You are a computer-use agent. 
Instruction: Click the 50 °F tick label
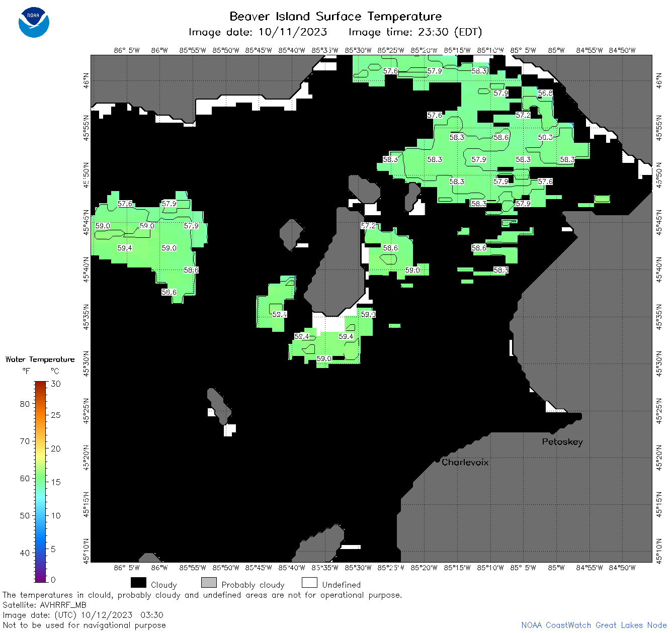coord(25,515)
